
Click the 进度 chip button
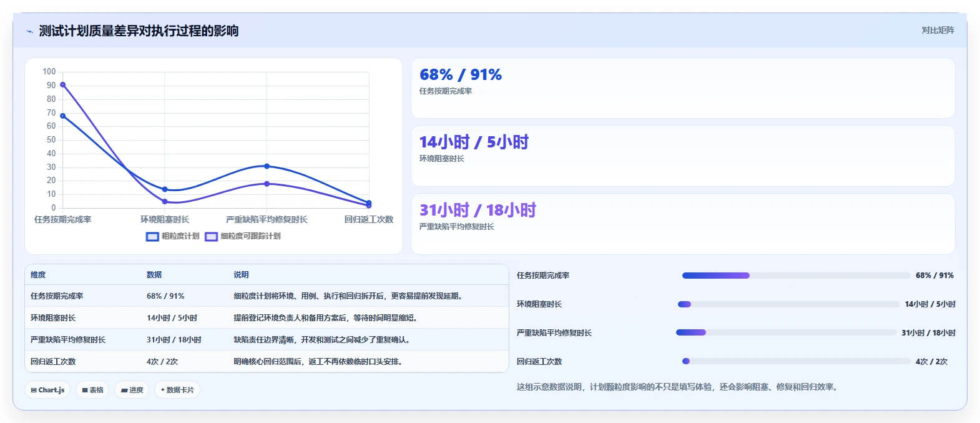pyautogui.click(x=132, y=390)
